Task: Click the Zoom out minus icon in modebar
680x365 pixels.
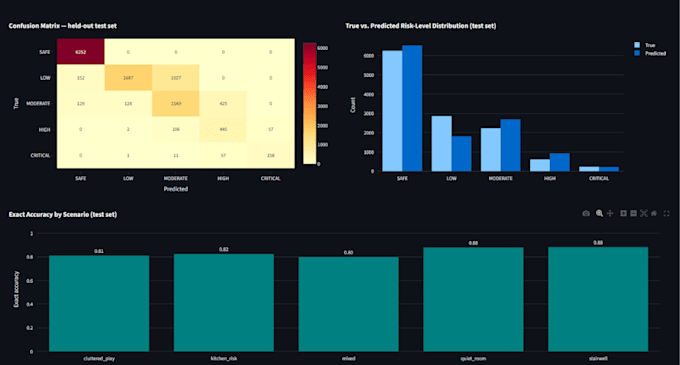Action: point(633,213)
